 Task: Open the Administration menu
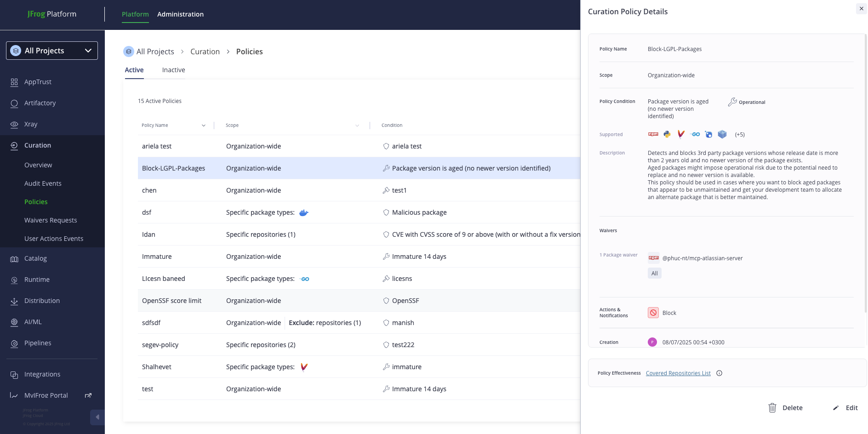180,14
